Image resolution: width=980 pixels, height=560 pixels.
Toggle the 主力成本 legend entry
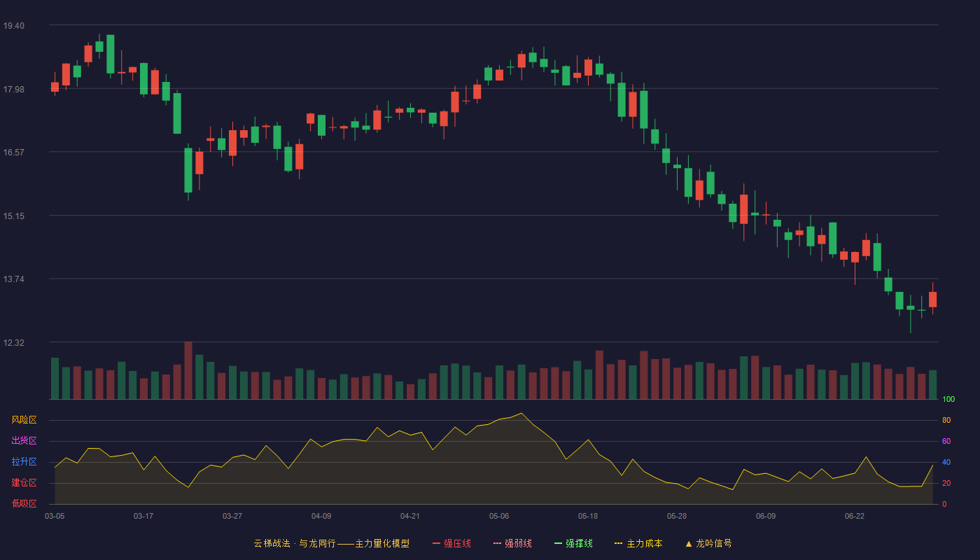(x=638, y=543)
